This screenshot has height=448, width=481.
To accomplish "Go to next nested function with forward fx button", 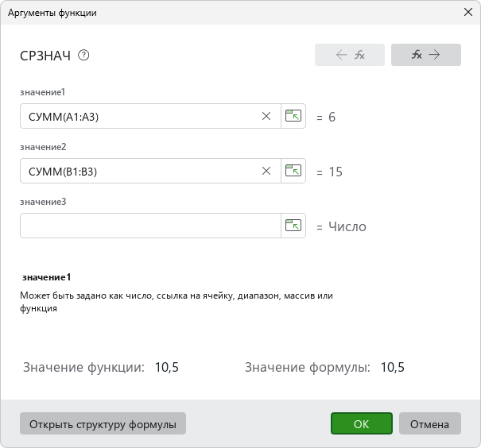I will click(426, 55).
